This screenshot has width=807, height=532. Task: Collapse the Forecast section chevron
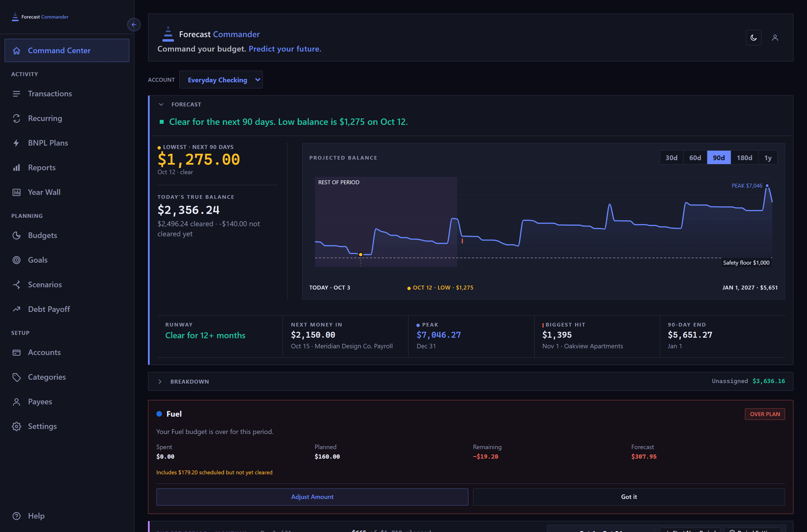pyautogui.click(x=161, y=104)
